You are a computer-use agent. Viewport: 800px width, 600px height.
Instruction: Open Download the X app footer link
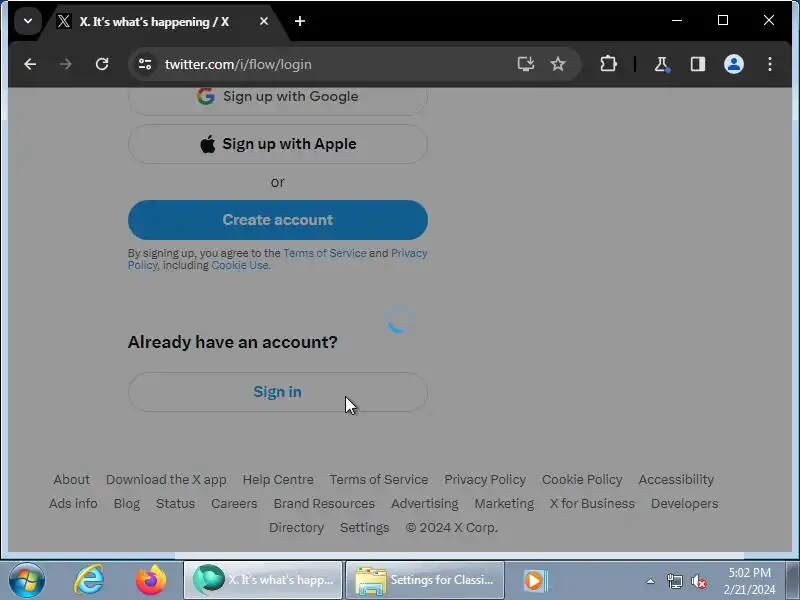[166, 480]
